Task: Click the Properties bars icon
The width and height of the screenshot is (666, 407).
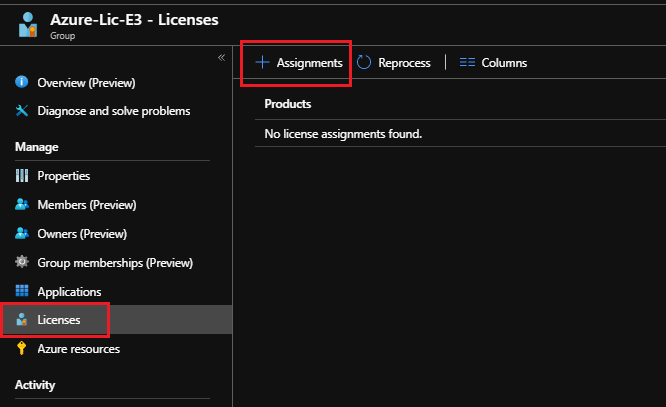Action: 21,175
